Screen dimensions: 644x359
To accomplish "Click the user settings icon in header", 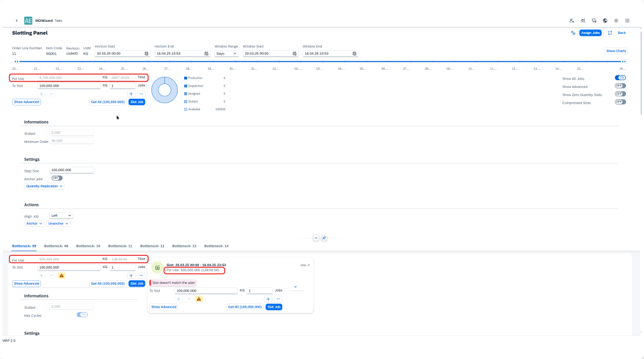I will click(x=572, y=21).
